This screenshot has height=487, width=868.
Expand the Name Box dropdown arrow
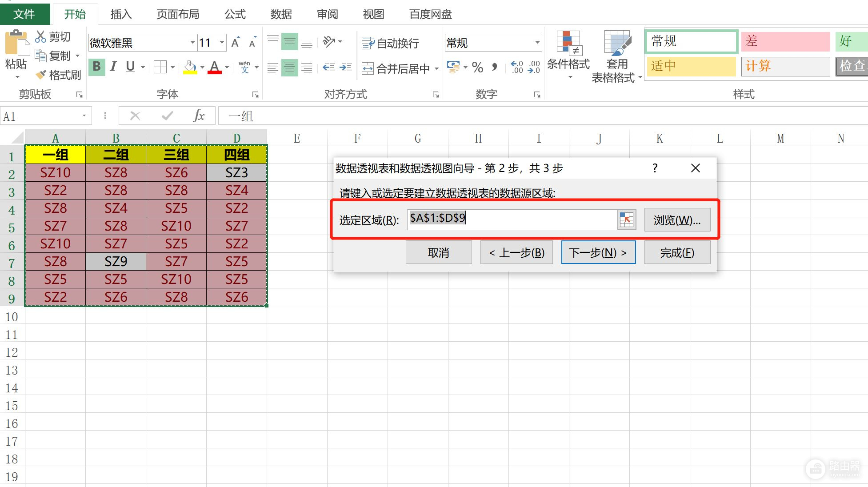coord(84,116)
